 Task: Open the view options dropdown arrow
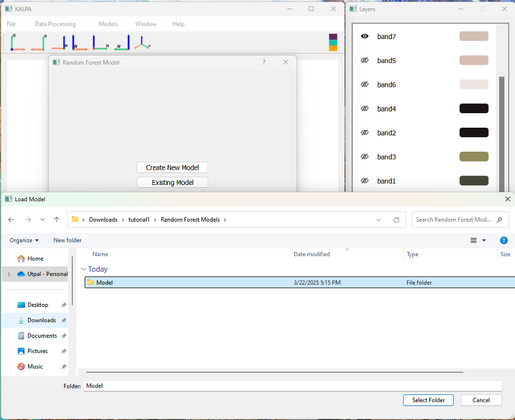(484, 240)
